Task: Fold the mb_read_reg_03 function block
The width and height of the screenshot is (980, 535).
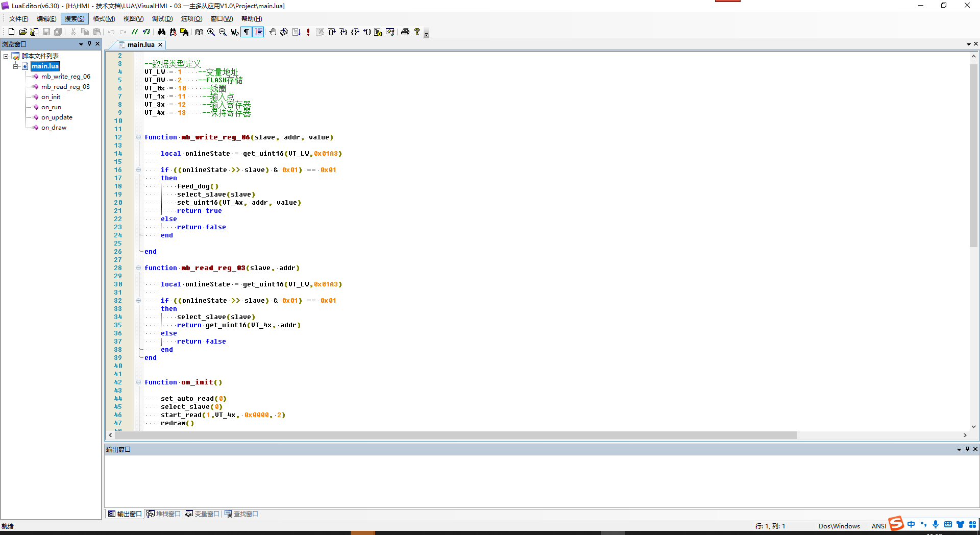Action: 138,268
